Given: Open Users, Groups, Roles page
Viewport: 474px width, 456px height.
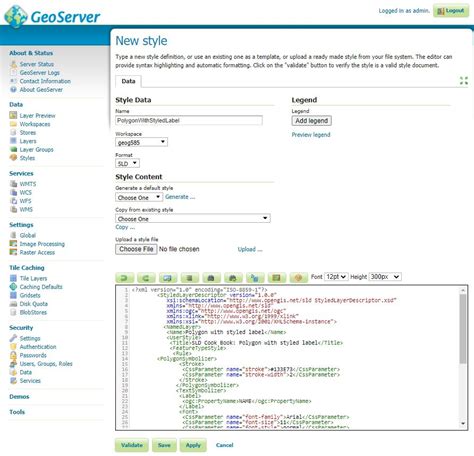Looking at the screenshot, I should 46,364.
